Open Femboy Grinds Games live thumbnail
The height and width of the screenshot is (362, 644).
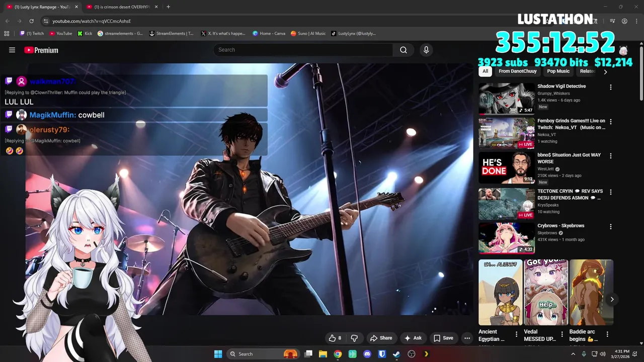(507, 133)
